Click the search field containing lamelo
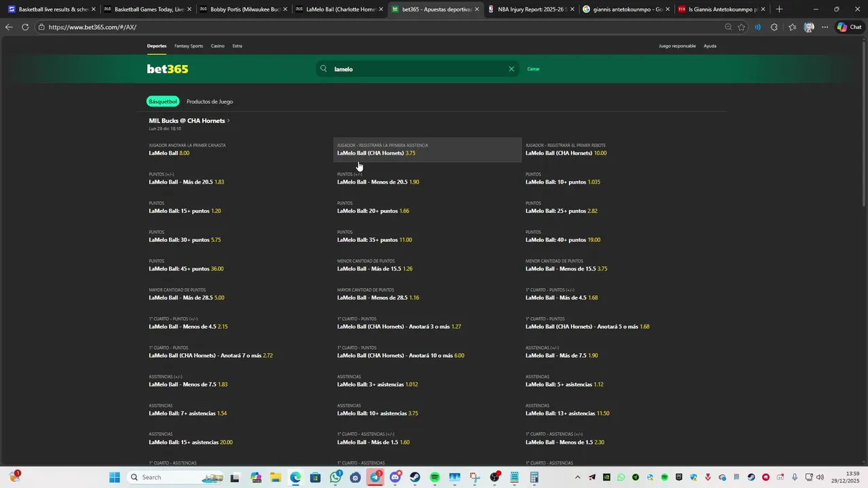Viewport: 868px width, 488px height. pyautogui.click(x=418, y=69)
